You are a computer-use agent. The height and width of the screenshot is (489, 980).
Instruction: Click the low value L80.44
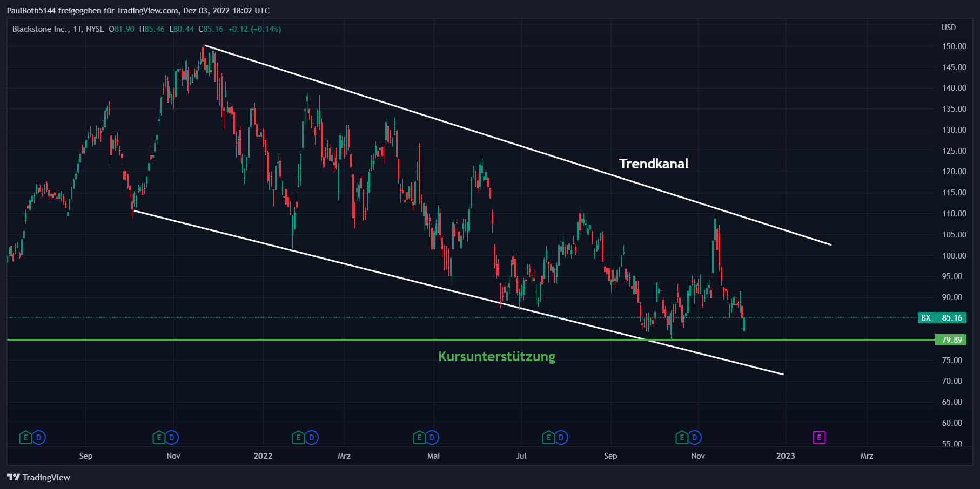[x=182, y=29]
